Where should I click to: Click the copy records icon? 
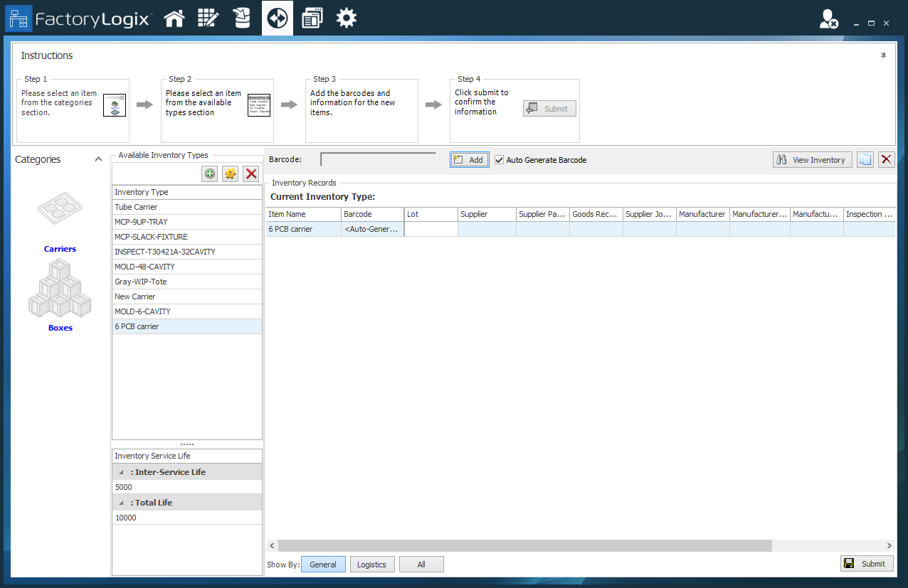coord(865,160)
